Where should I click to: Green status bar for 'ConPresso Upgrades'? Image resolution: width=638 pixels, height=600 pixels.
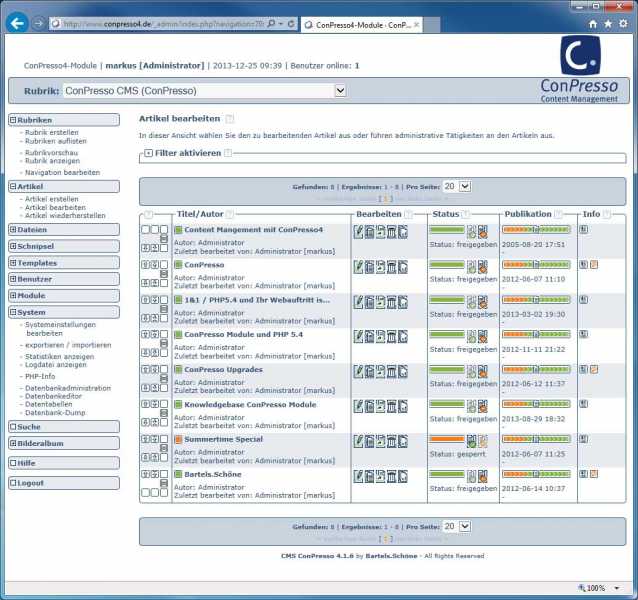447,369
